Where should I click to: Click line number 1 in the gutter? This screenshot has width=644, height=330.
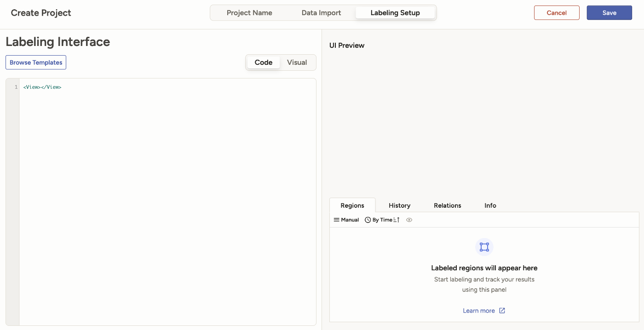click(x=16, y=87)
